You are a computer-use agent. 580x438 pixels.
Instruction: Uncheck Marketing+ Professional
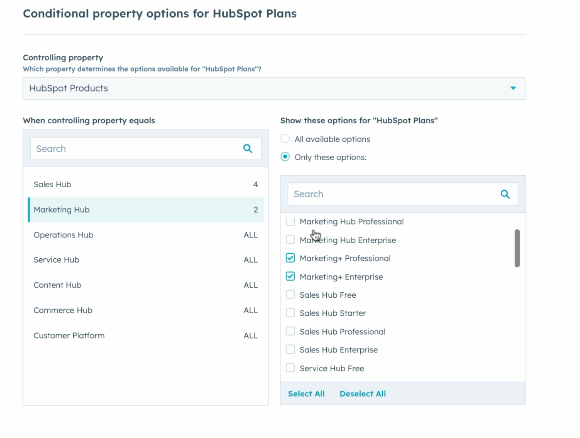coord(290,258)
